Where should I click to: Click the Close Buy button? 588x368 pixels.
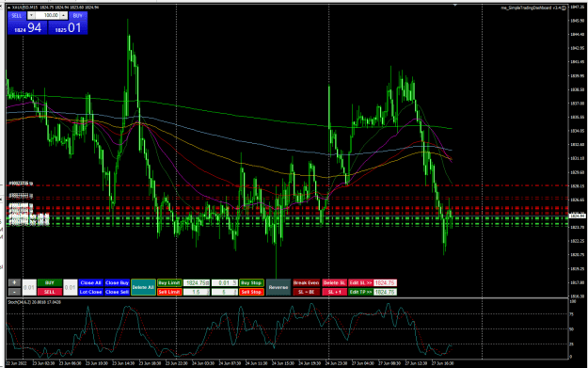[117, 282]
